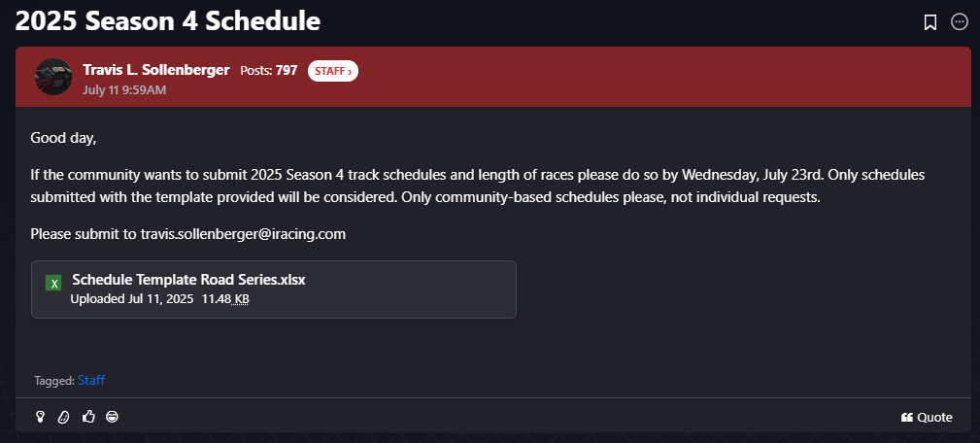The height and width of the screenshot is (443, 980).
Task: Expand the red STAFF badge chevron
Action: click(332, 71)
